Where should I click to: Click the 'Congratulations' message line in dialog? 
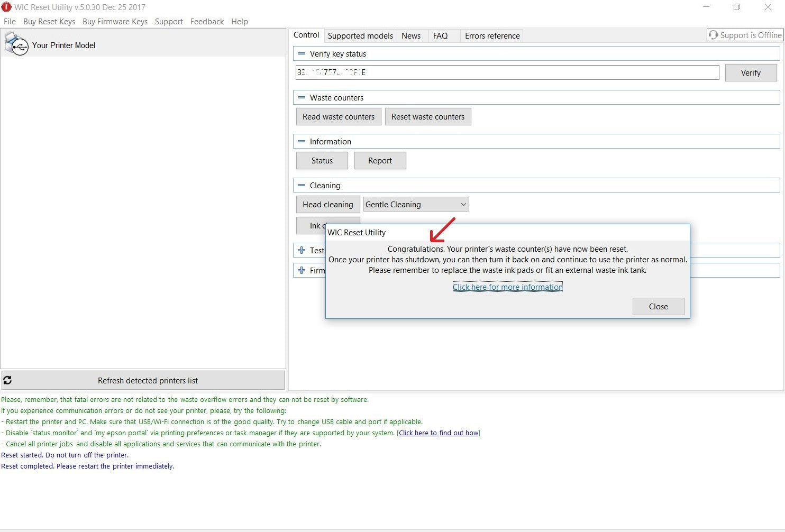(x=507, y=249)
